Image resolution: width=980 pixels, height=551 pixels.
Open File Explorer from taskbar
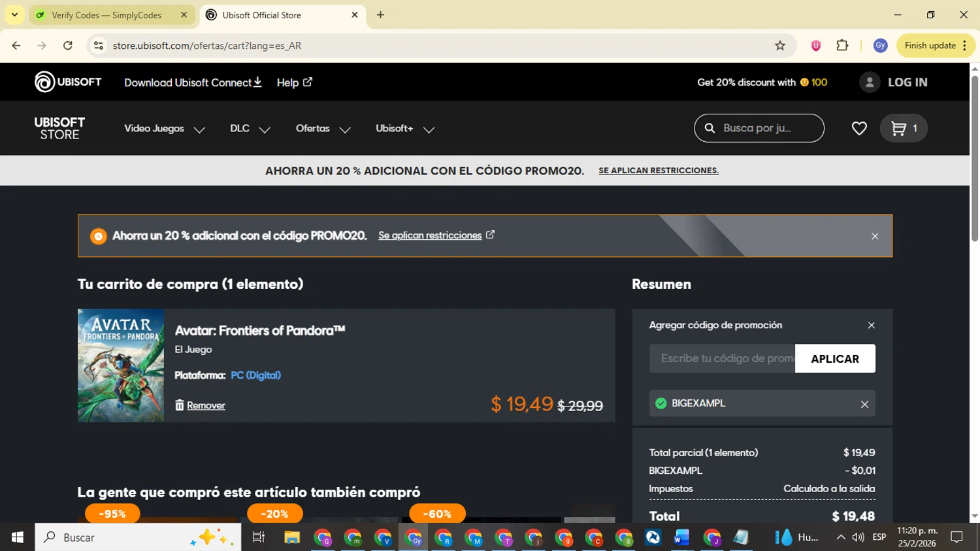[291, 537]
